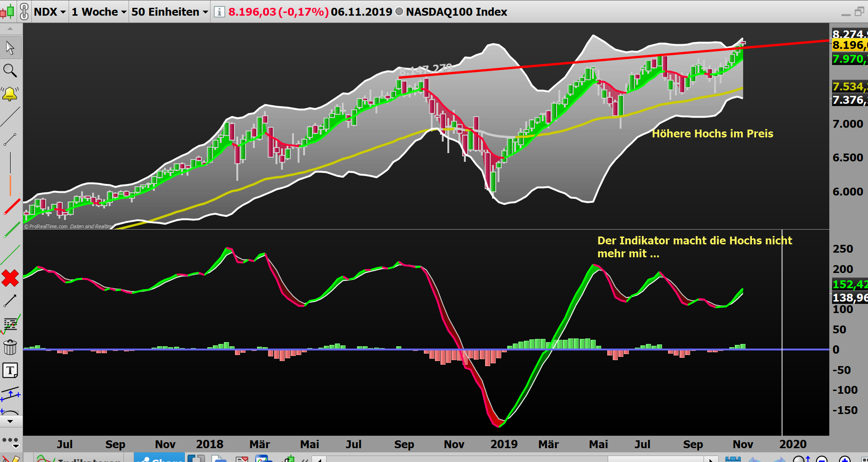This screenshot has width=868, height=462.
Task: Restore the chart window with top-right icon
Action: click(859, 12)
